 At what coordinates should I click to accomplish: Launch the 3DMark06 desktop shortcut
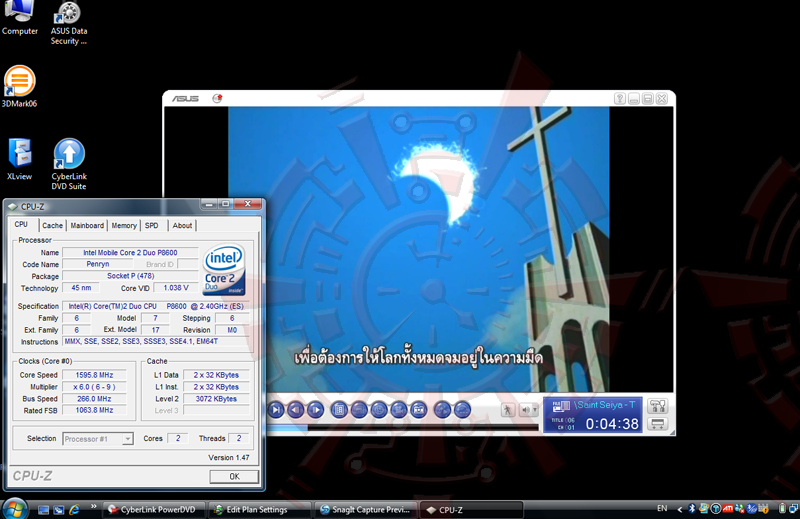[x=19, y=86]
